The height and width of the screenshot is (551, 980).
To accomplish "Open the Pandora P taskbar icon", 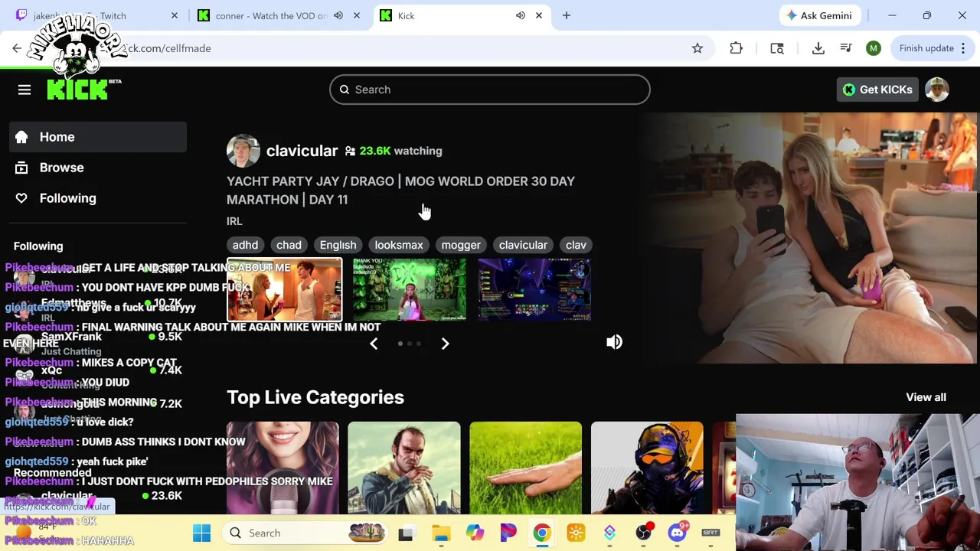I will [508, 533].
